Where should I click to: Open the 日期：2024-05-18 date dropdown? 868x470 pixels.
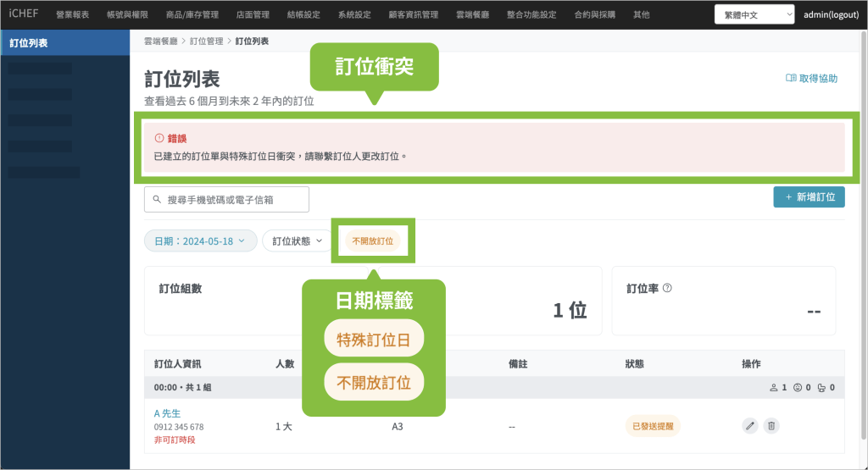pyautogui.click(x=200, y=241)
